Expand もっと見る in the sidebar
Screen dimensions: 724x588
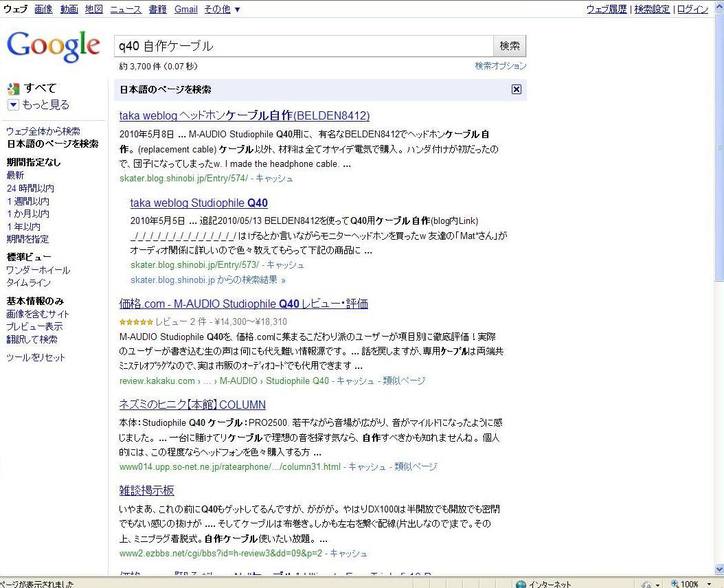click(x=13, y=105)
